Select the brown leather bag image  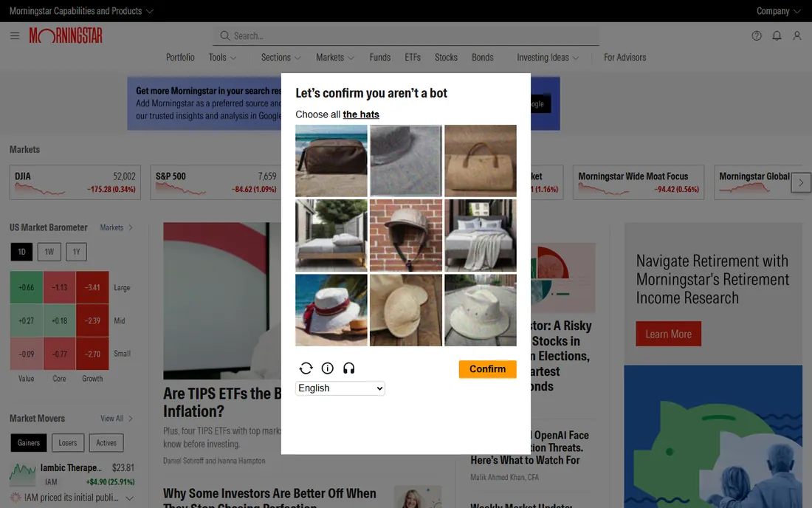[x=331, y=160]
